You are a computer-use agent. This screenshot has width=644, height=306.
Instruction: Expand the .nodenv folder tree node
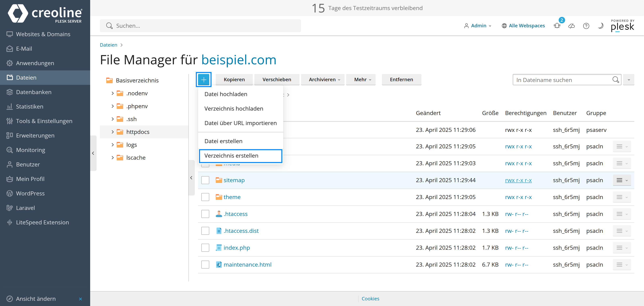[112, 93]
